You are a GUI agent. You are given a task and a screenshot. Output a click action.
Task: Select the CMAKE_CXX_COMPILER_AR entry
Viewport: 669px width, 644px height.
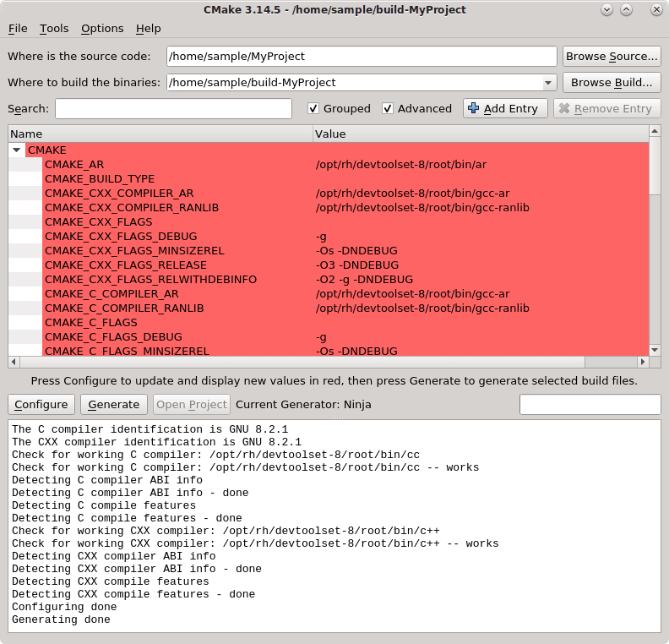[x=119, y=194]
